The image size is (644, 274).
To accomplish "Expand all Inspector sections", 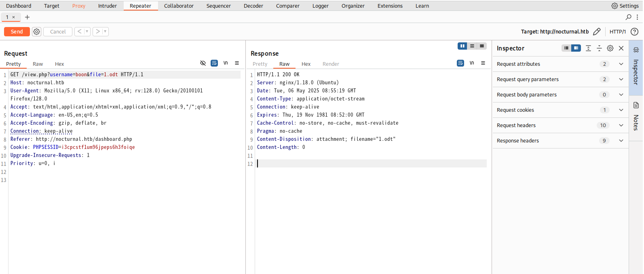I will pos(589,48).
